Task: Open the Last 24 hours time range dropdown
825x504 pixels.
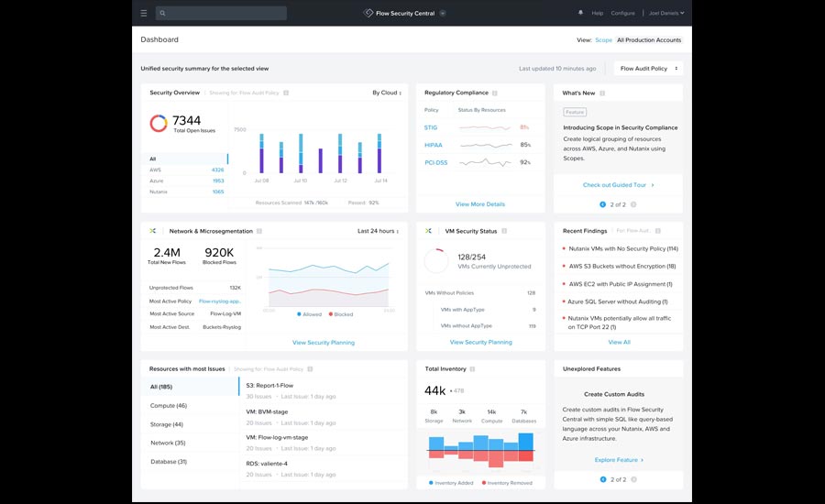Action: pyautogui.click(x=378, y=231)
